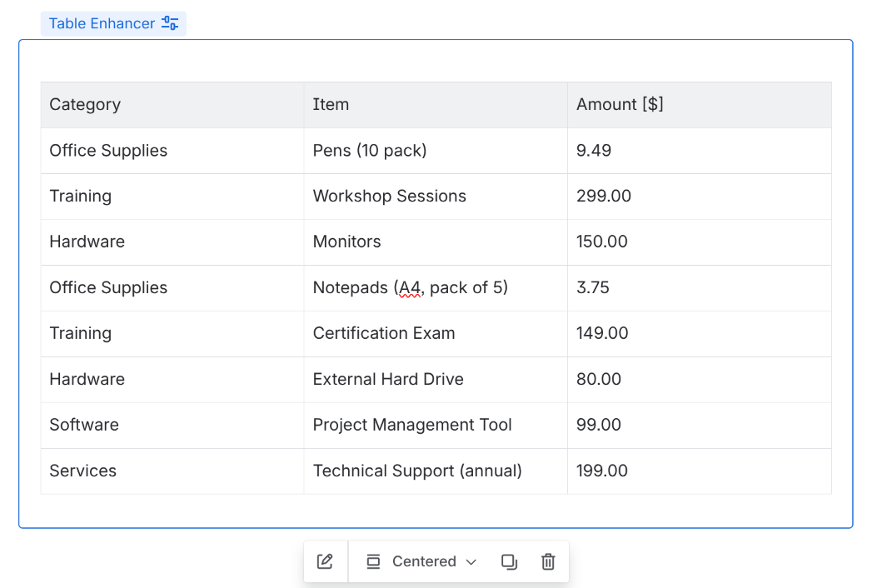
Task: Click the misspelled Notepads (A4, pack of 5) cell
Action: 410,288
